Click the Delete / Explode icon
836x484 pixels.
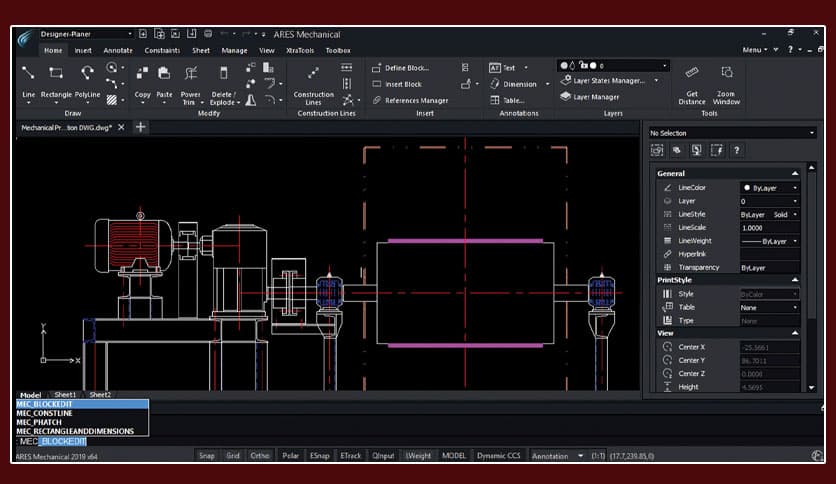tap(223, 72)
